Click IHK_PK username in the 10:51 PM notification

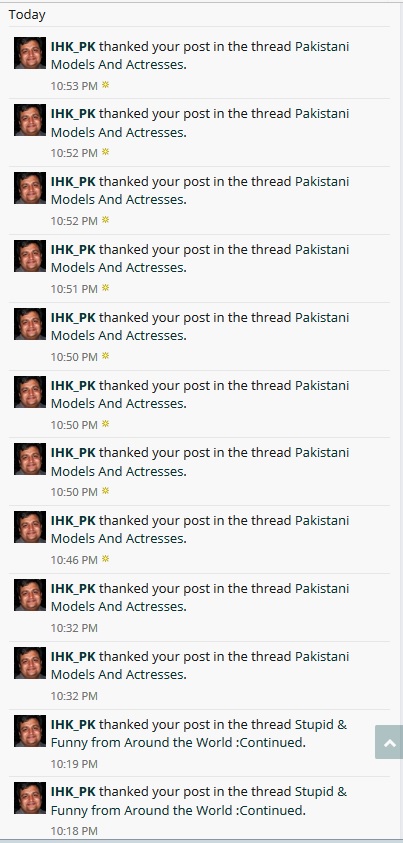pyautogui.click(x=73, y=249)
